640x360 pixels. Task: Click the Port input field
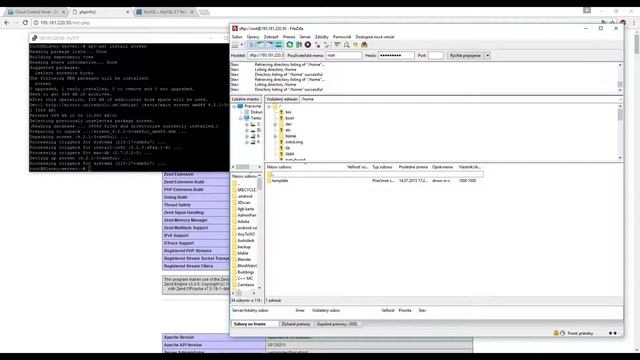(x=436, y=56)
